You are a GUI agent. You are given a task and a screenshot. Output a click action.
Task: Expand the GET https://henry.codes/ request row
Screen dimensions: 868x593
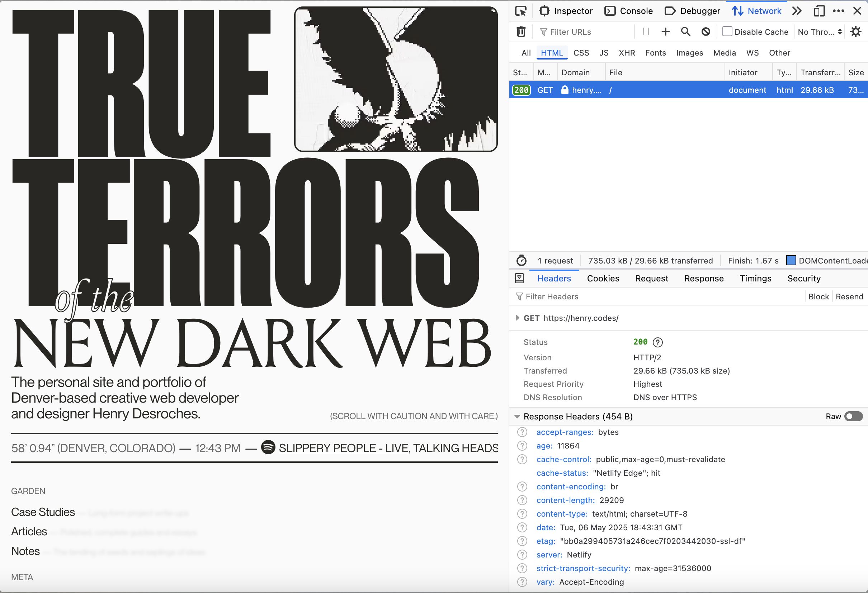click(517, 318)
